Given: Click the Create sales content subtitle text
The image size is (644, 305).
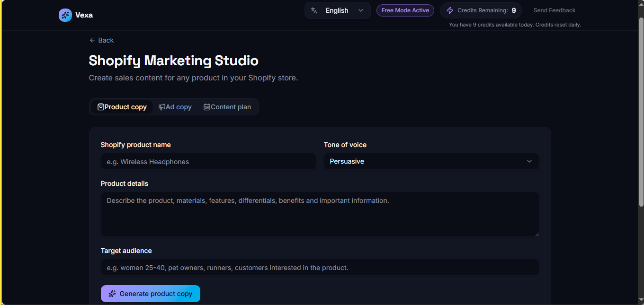Looking at the screenshot, I should coord(193,78).
